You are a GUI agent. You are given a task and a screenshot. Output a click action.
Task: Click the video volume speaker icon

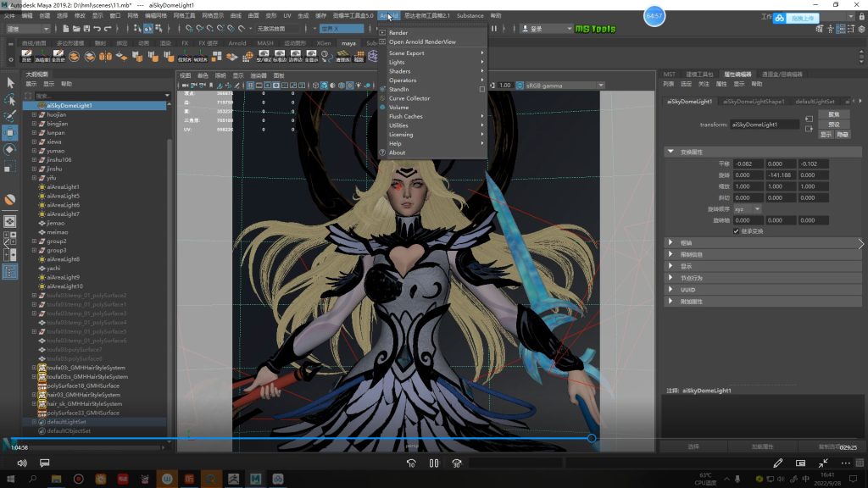click(x=21, y=463)
